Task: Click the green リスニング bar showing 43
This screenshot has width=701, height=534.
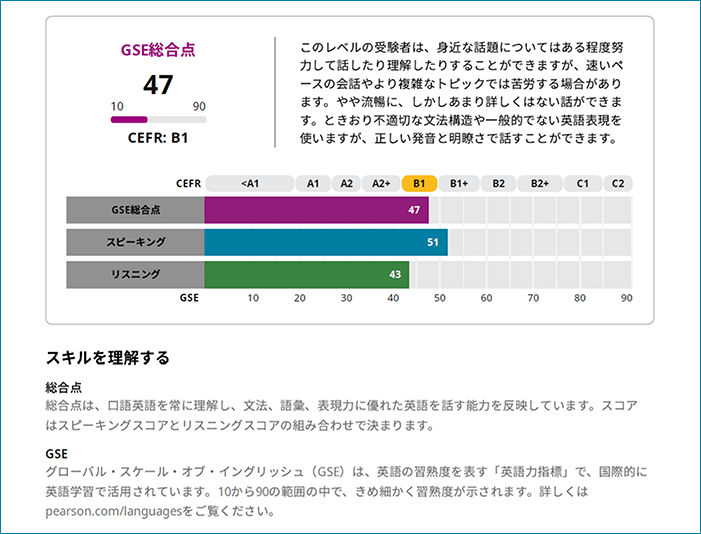Action: click(x=307, y=275)
